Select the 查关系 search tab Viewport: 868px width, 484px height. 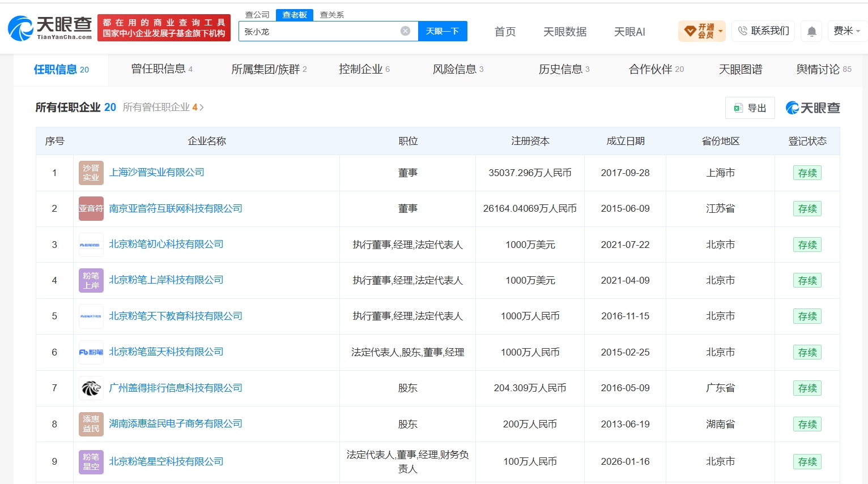(332, 15)
